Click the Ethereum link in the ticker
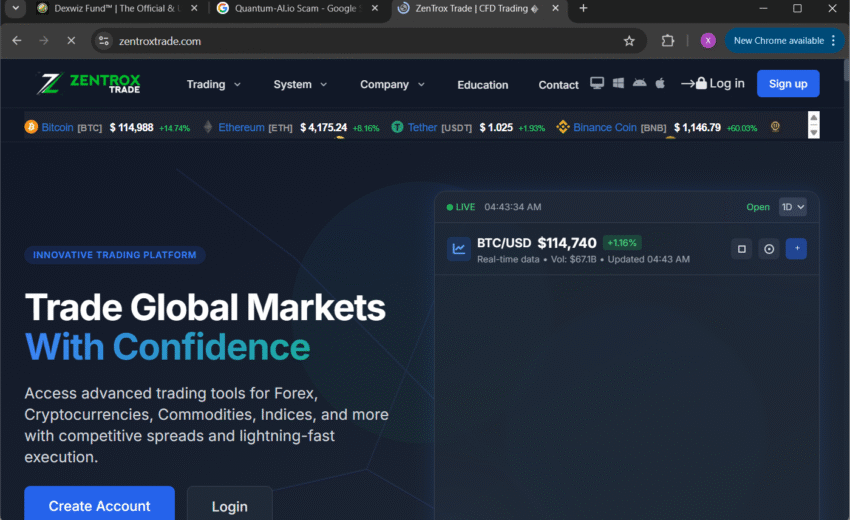850x520 pixels. click(x=241, y=127)
